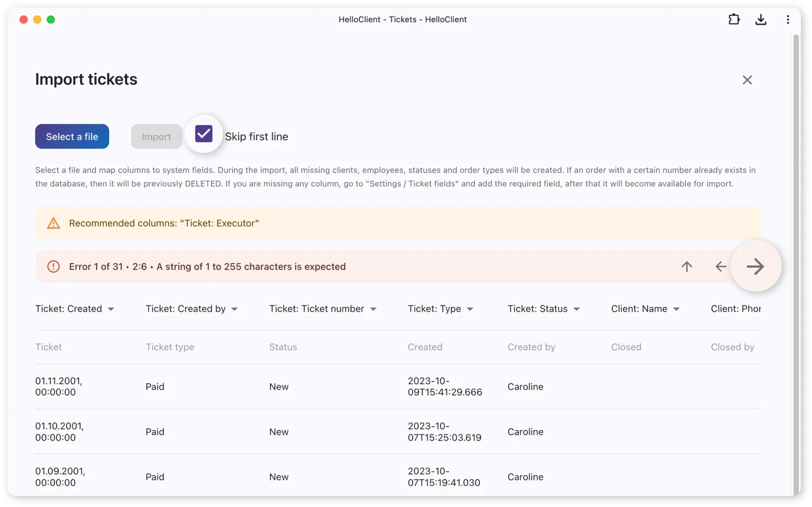Open the Ticket: Created column mapping dropdown
Image resolution: width=812 pixels, height=507 pixels.
point(111,309)
